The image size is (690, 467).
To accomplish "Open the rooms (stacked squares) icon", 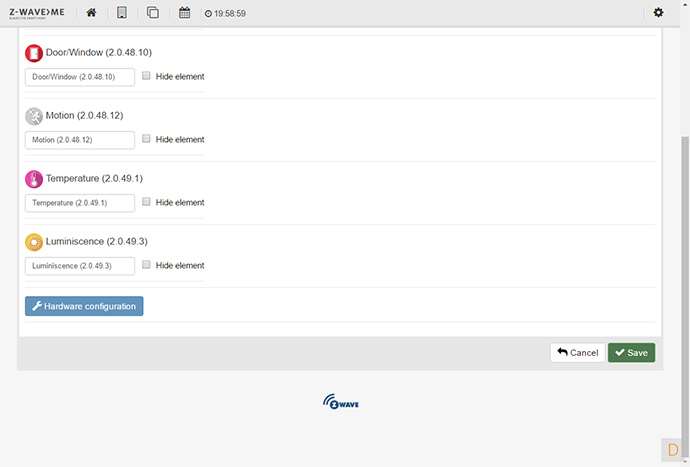I will [153, 13].
